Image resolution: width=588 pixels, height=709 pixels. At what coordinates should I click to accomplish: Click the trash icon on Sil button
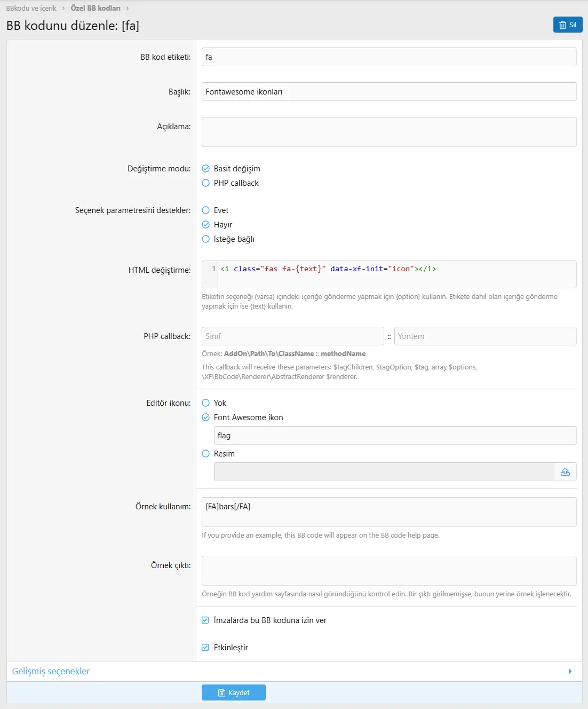click(x=562, y=25)
